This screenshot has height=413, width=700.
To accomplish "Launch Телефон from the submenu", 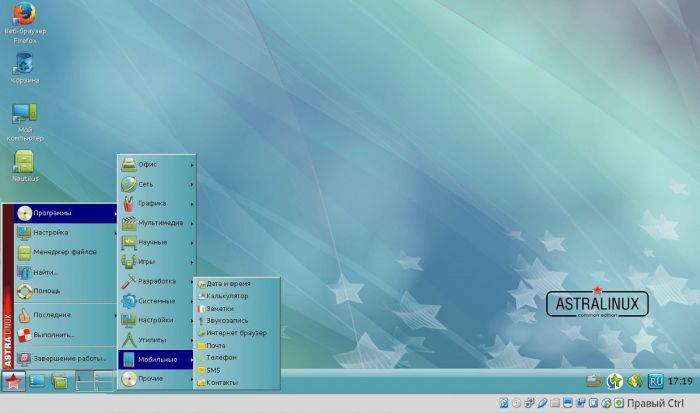I will (237, 358).
